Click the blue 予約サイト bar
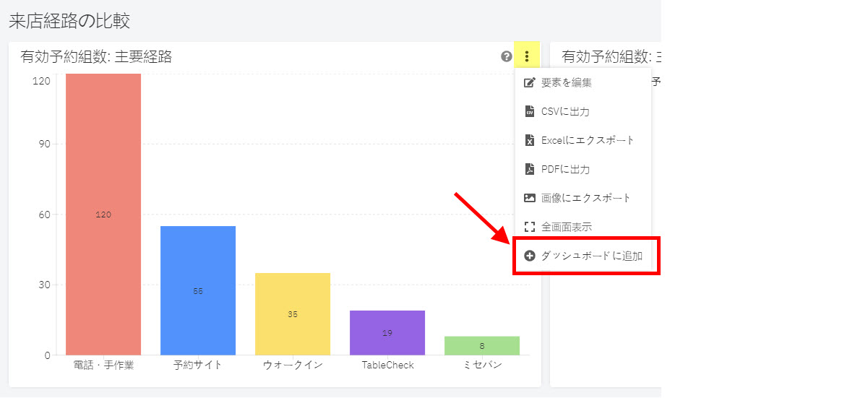This screenshot has height=398, width=868. click(x=198, y=290)
